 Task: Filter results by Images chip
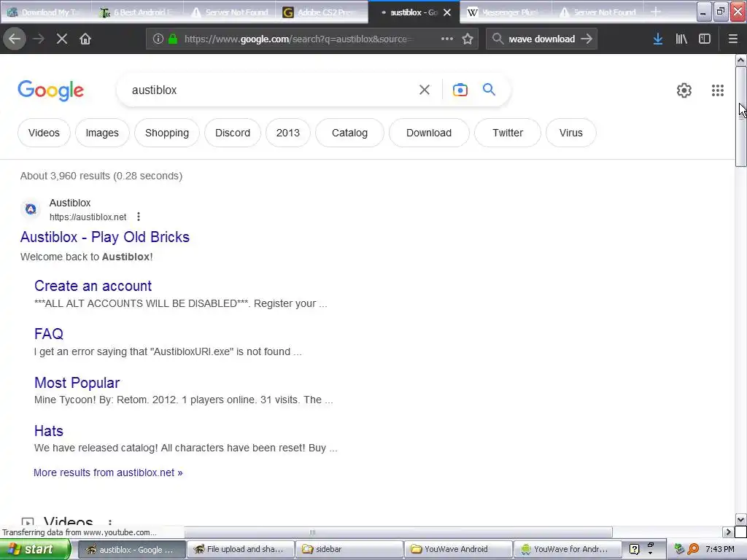[x=102, y=133]
